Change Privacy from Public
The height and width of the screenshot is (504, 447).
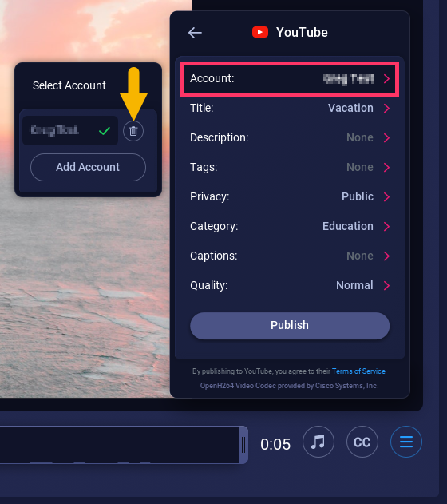290,197
